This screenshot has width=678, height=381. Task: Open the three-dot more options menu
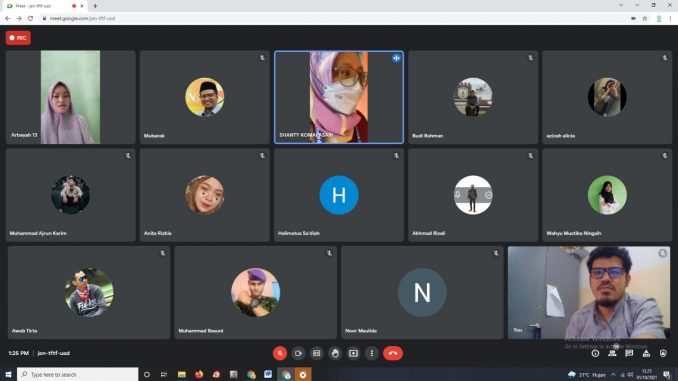[372, 353]
